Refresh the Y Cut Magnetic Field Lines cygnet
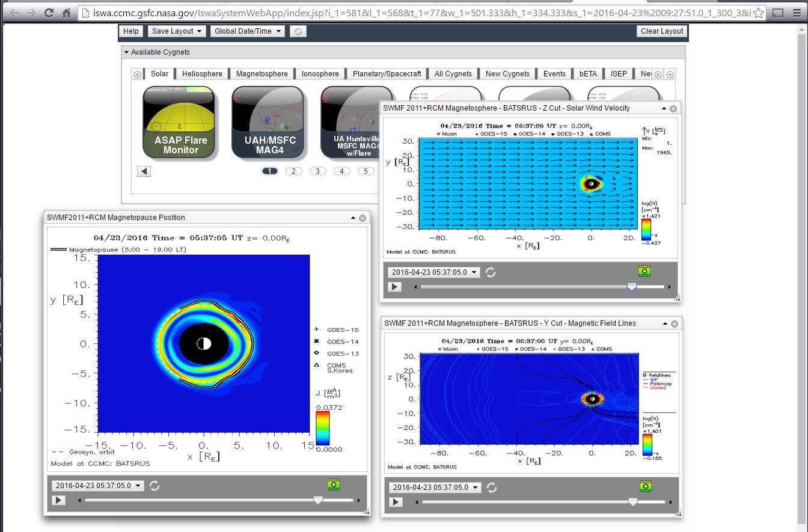 (x=491, y=488)
